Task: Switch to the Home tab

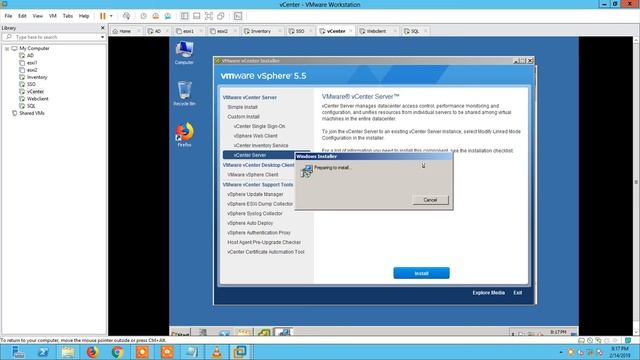Action: [125, 31]
